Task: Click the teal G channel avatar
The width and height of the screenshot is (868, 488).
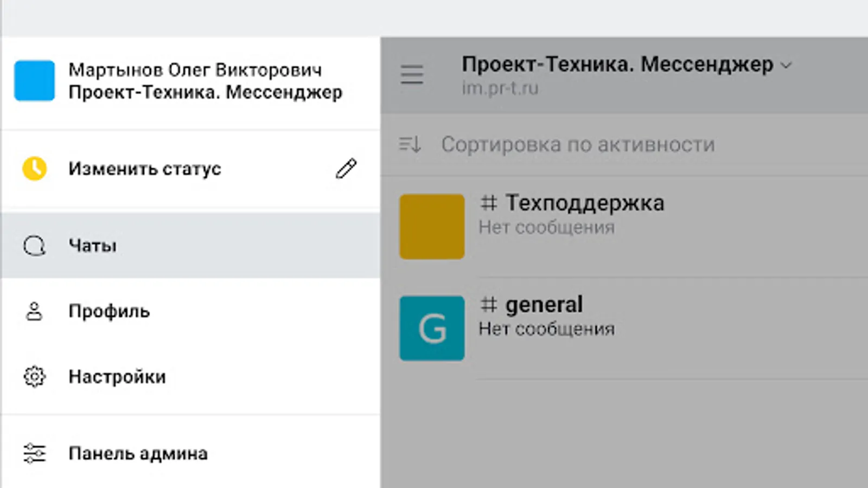Action: pyautogui.click(x=432, y=328)
